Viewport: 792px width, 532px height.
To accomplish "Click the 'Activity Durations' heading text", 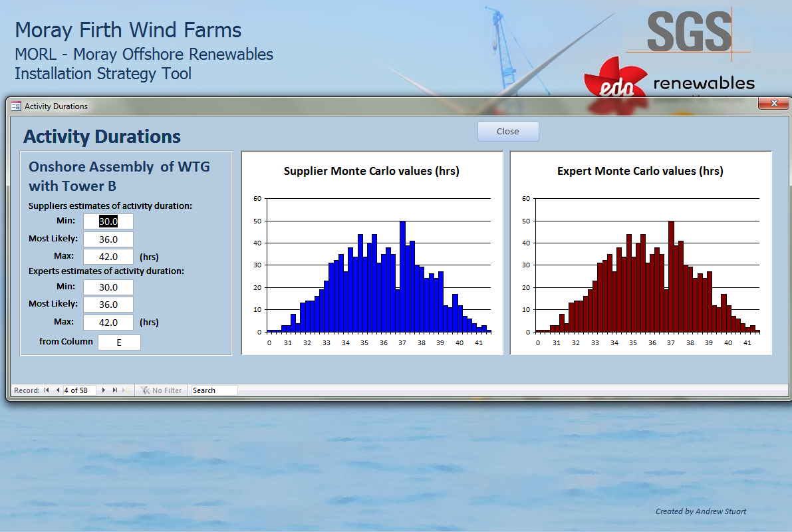I will point(102,137).
